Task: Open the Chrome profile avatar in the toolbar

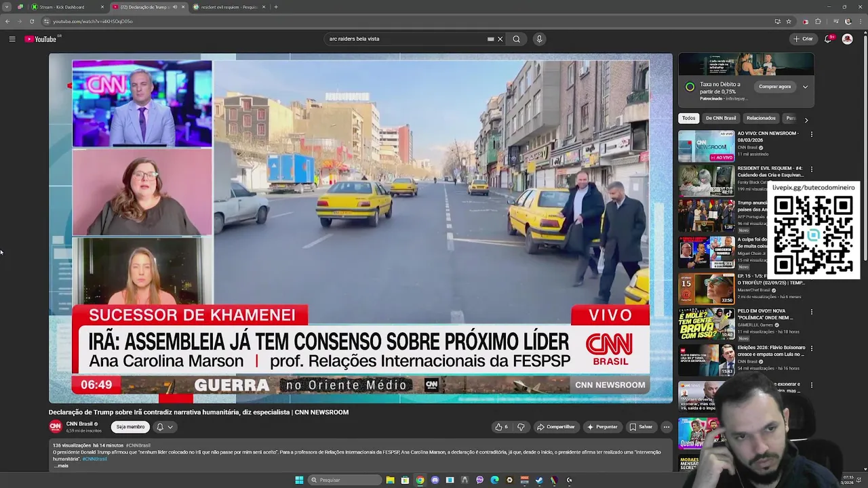Action: (848, 21)
